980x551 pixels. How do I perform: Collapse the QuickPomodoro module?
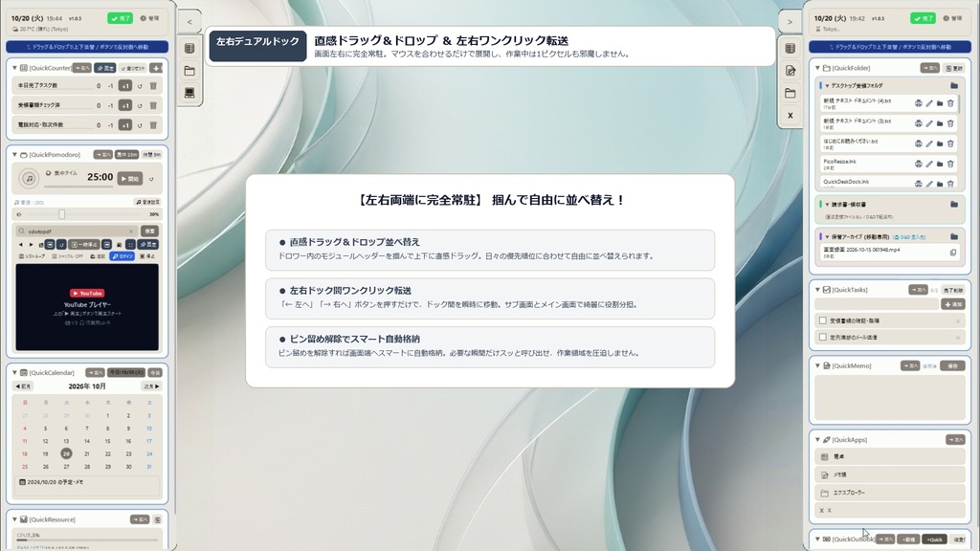coord(14,154)
